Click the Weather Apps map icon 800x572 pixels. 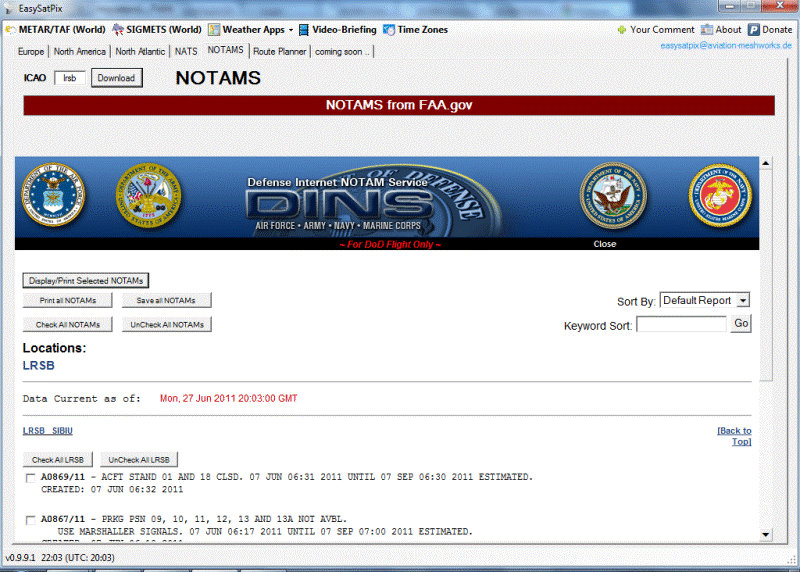pyautogui.click(x=214, y=30)
